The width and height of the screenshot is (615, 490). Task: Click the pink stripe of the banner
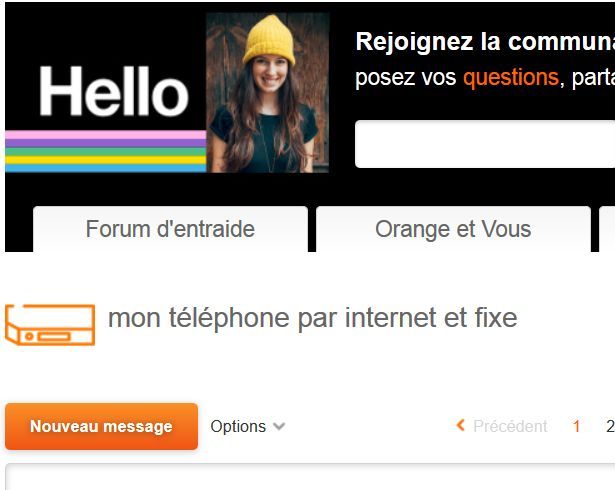pos(106,135)
